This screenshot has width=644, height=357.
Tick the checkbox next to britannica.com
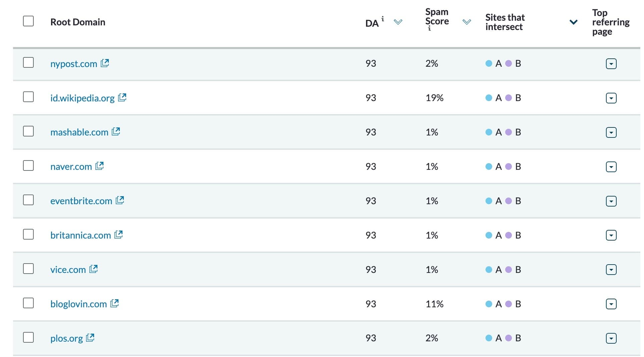point(28,235)
